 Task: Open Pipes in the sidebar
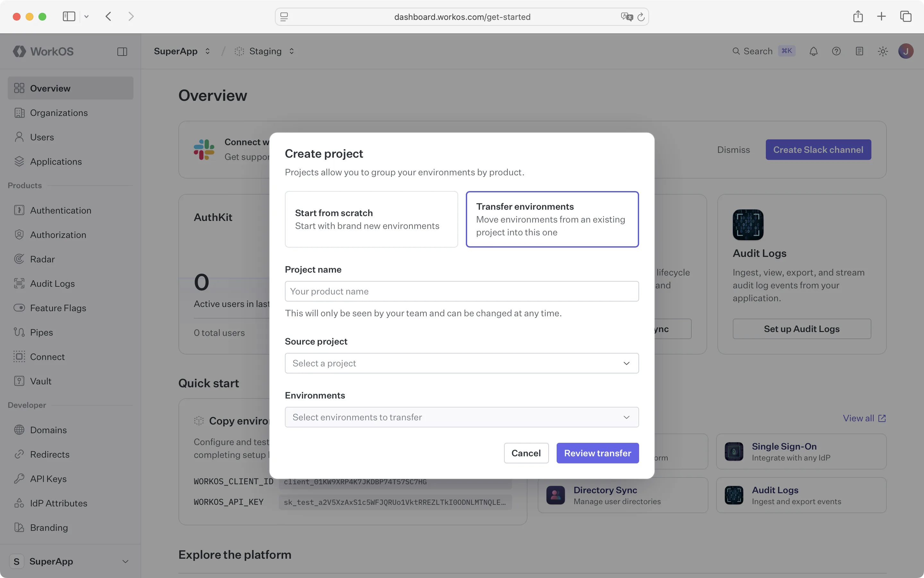70,332
